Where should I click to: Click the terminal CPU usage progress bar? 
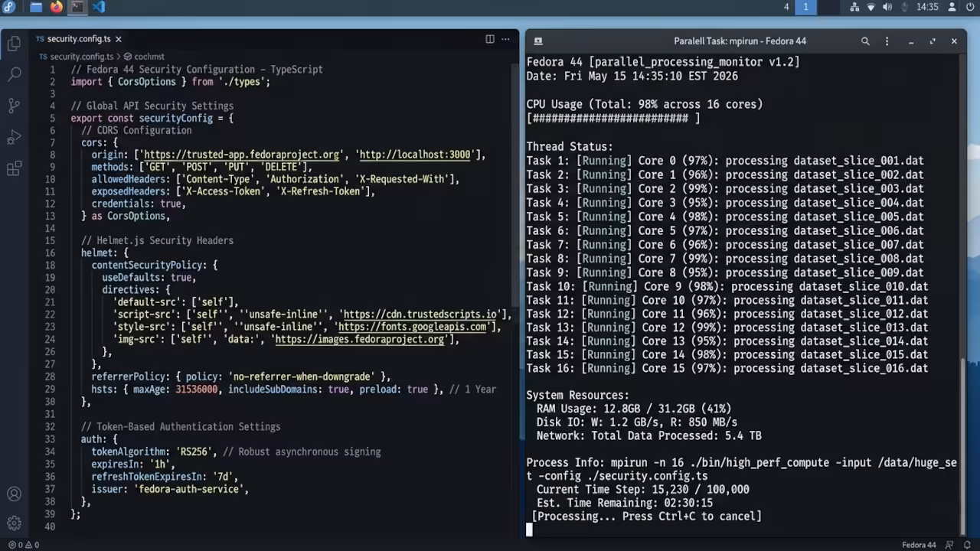[612, 119]
